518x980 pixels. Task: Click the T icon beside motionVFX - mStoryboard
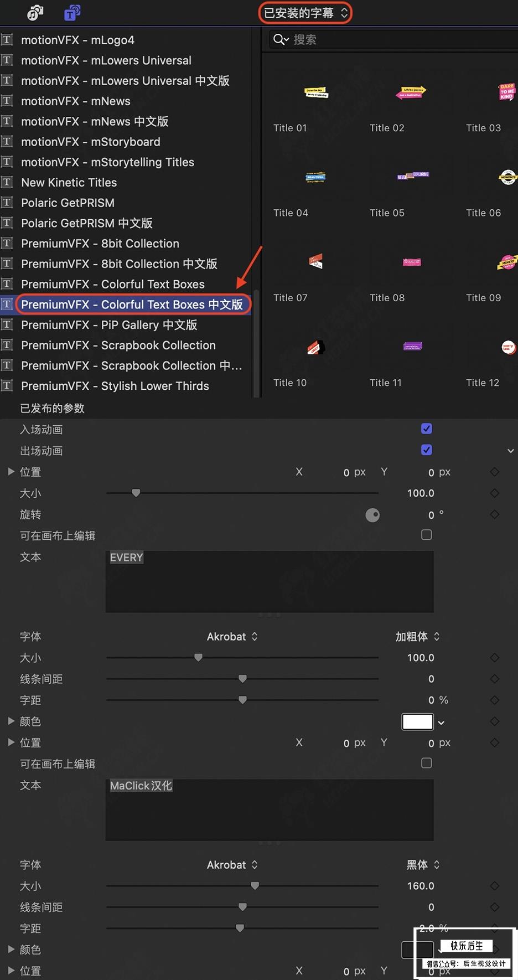pyautogui.click(x=7, y=142)
